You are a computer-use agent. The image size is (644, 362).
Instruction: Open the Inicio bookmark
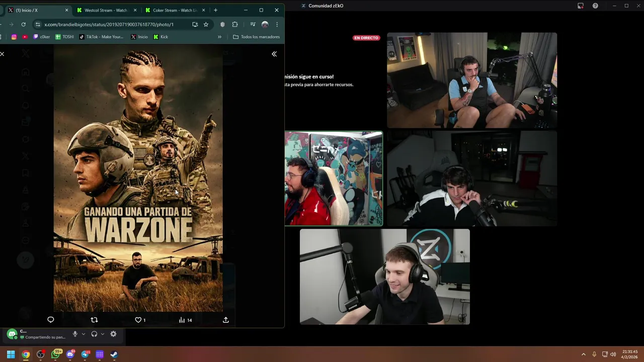(139, 37)
